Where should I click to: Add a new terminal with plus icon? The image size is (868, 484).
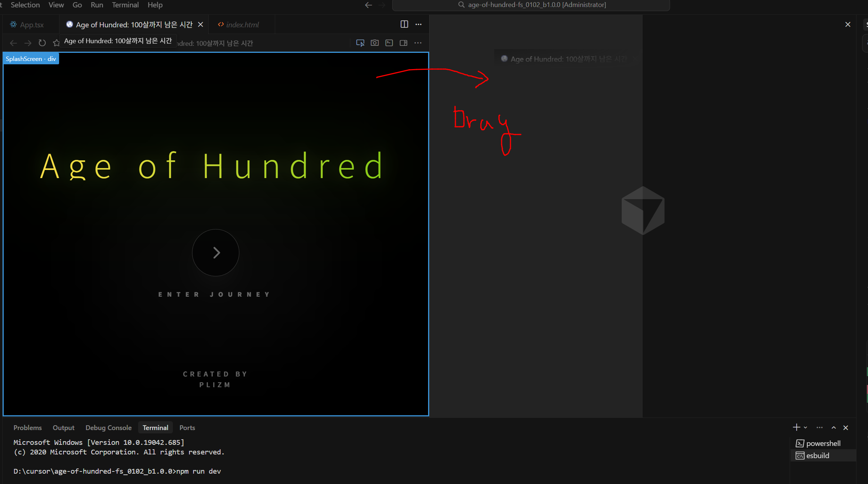click(796, 427)
